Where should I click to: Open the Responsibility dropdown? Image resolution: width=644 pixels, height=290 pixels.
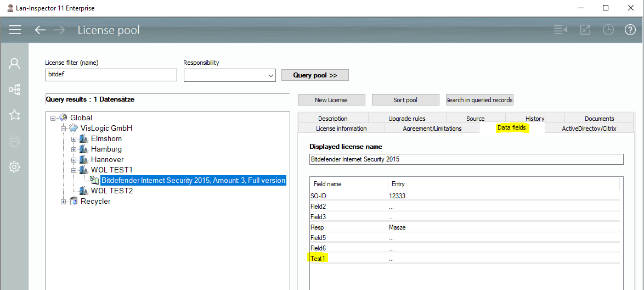[x=270, y=75]
